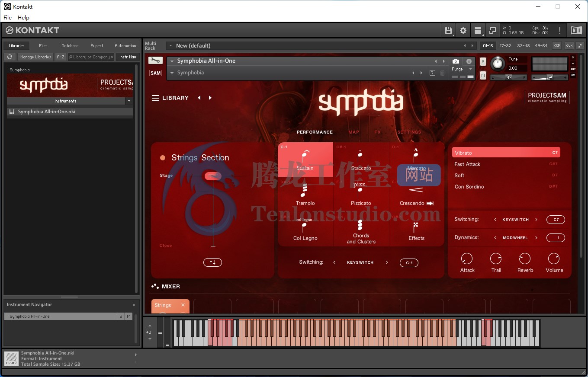This screenshot has width=588, height=377.
Task: Open the LIBRARY hamburger menu icon
Action: point(155,98)
